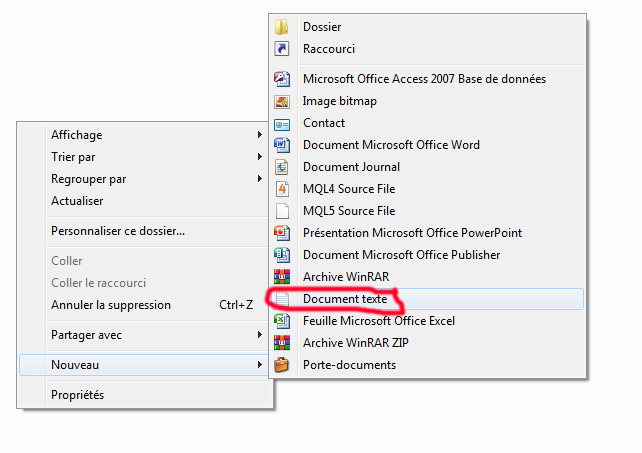The width and height of the screenshot is (642, 453).
Task: Click the Raccourci shortcut icon
Action: 282,49
